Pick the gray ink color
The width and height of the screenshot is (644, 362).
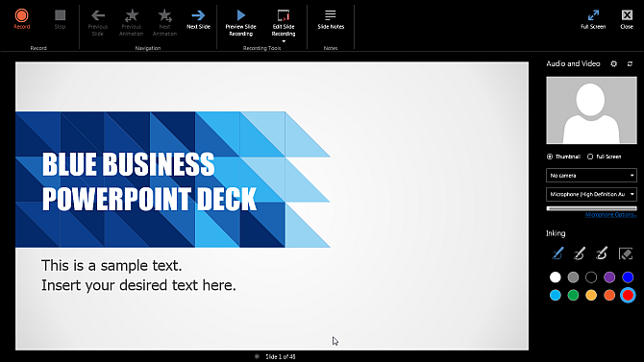pos(573,278)
